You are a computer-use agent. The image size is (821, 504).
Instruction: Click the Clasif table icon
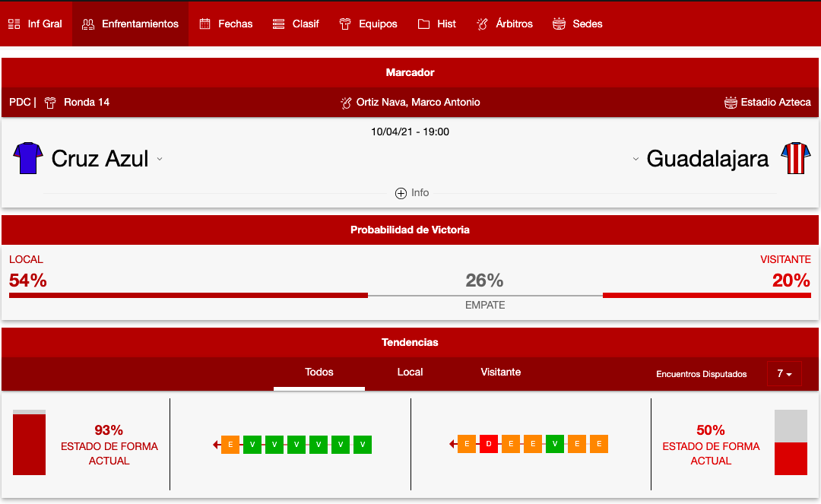[278, 24]
